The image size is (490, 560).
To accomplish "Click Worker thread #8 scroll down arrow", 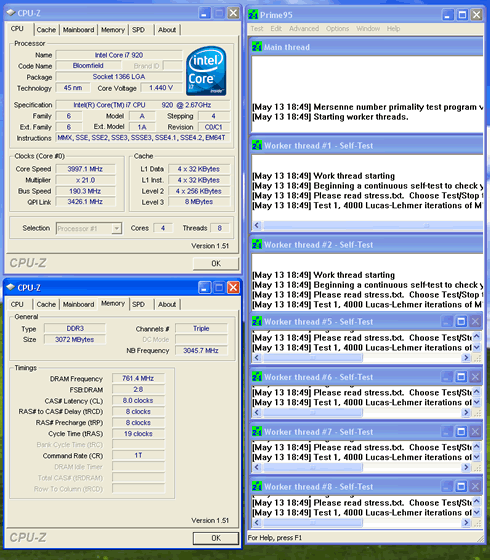I will (x=476, y=512).
